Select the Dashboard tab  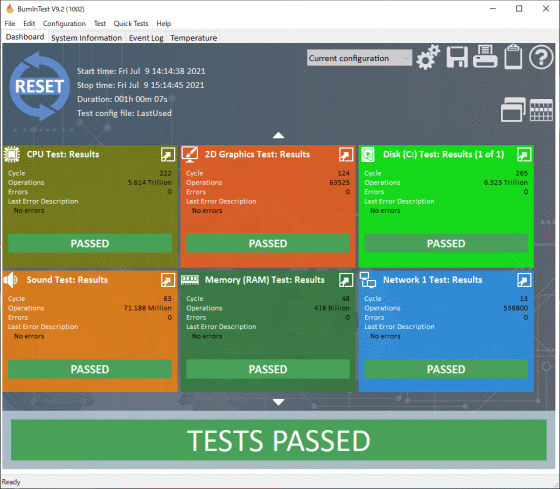[x=25, y=37]
